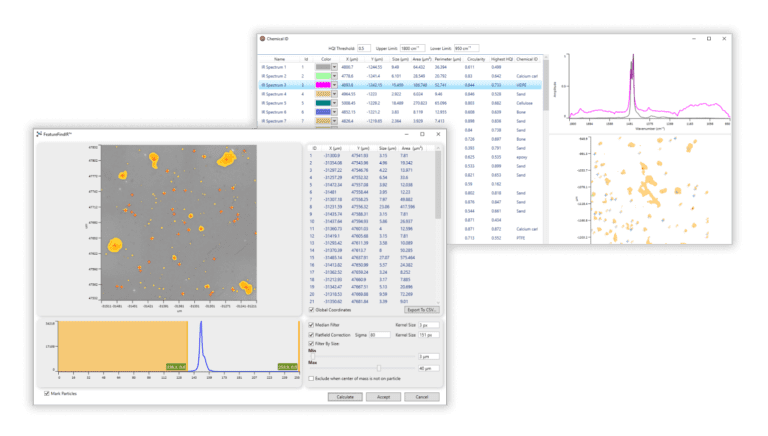
Task: Uncheck the Filter By Size checkbox
Action: coord(311,344)
